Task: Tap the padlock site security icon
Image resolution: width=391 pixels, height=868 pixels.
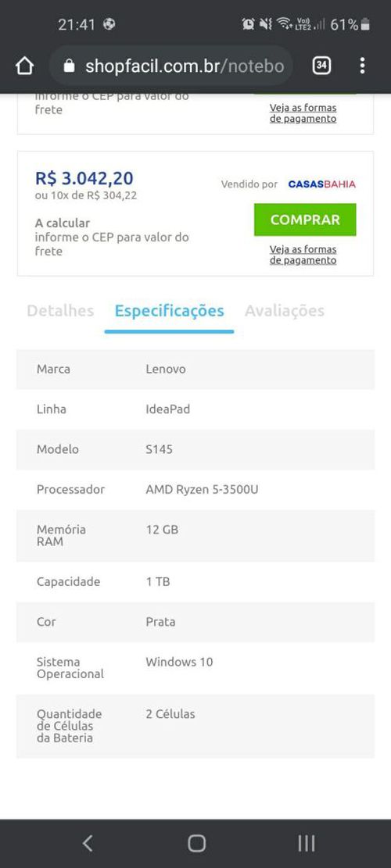Action: [69, 66]
